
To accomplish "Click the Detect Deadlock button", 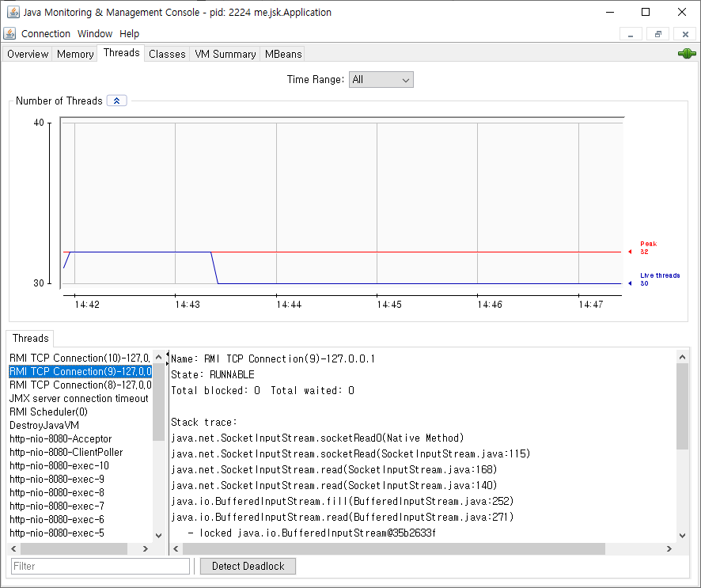I will coord(248,566).
